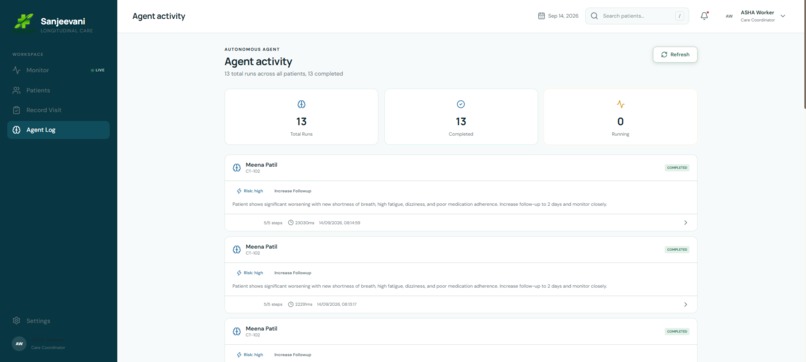This screenshot has height=362, width=806.
Task: Click Meena Patil name on the 08:13 run
Action: tap(261, 247)
